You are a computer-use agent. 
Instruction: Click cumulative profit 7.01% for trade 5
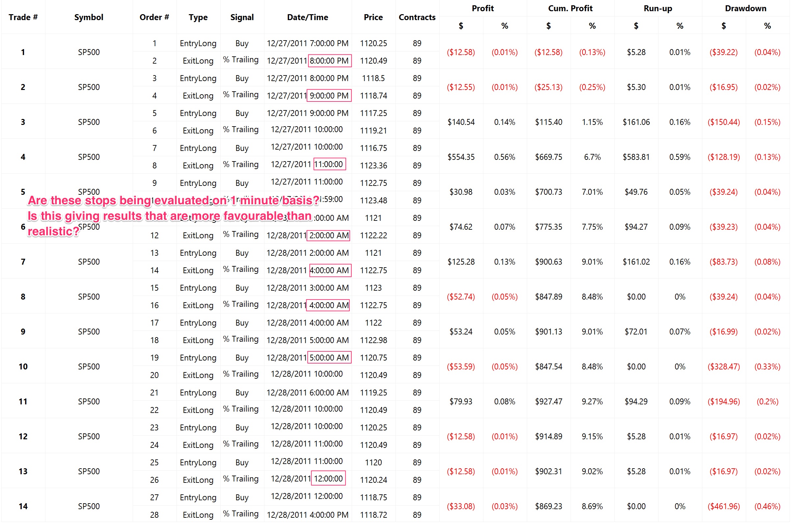pos(593,192)
